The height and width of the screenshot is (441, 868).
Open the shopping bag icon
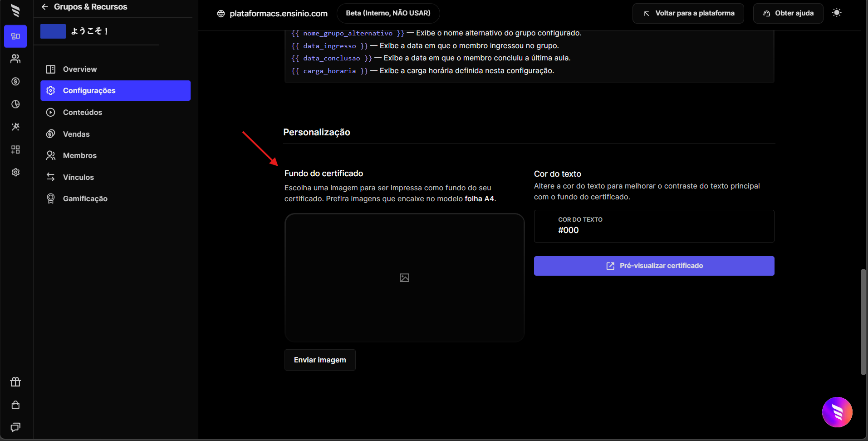(15, 405)
